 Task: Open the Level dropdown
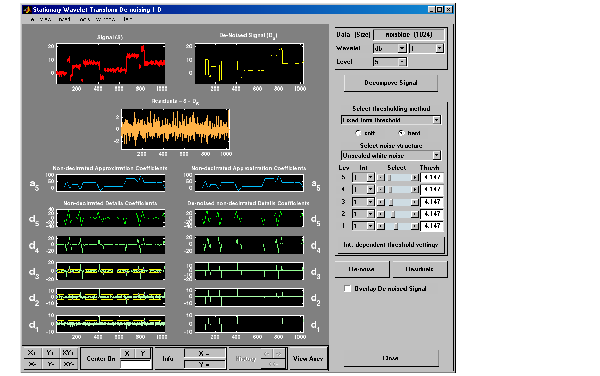click(390, 62)
